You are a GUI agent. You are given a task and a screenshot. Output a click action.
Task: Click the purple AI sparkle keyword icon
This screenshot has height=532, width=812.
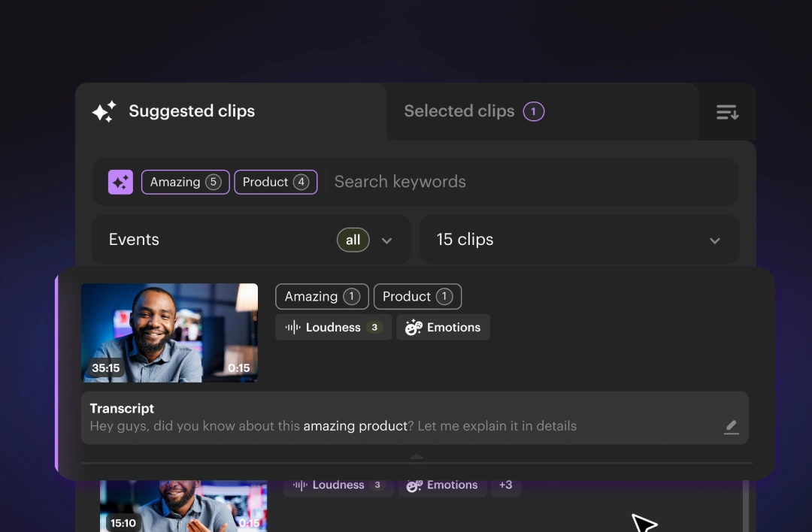tap(120, 182)
